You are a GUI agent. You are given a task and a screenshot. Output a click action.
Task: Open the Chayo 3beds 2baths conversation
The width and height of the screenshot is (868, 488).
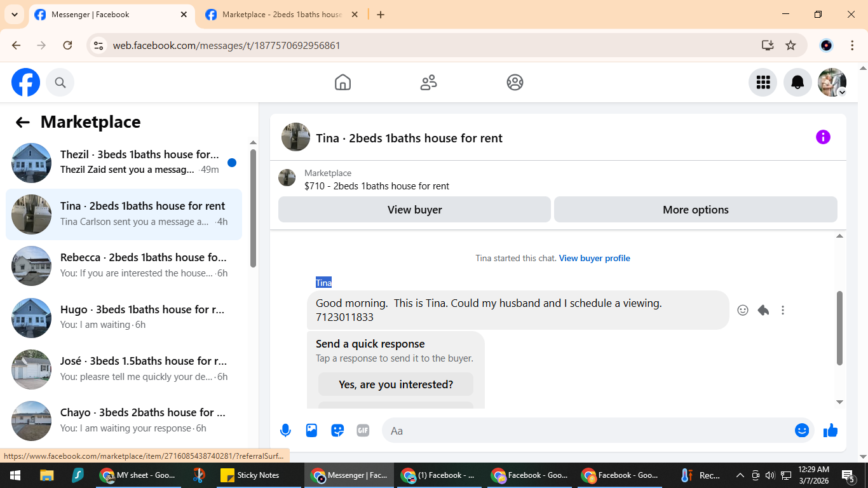(124, 421)
